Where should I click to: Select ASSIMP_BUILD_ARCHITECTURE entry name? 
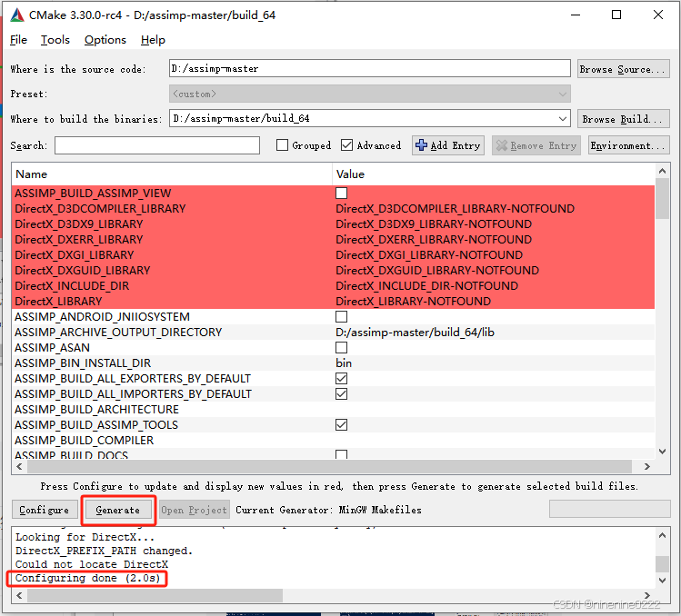96,410
